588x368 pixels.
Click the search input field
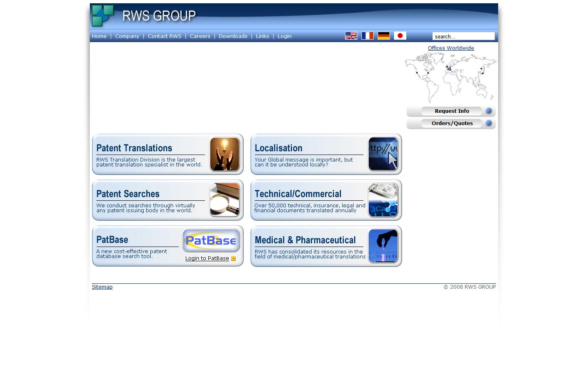pos(463,36)
